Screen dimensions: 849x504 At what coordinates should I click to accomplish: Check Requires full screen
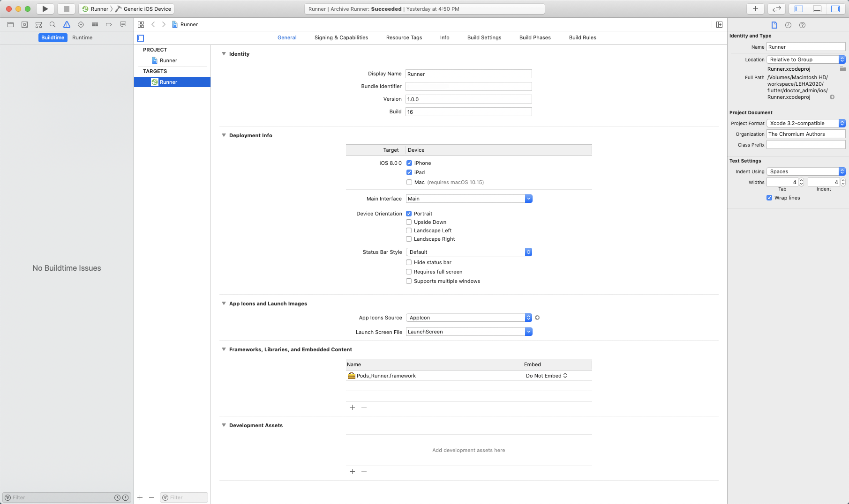coord(409,272)
